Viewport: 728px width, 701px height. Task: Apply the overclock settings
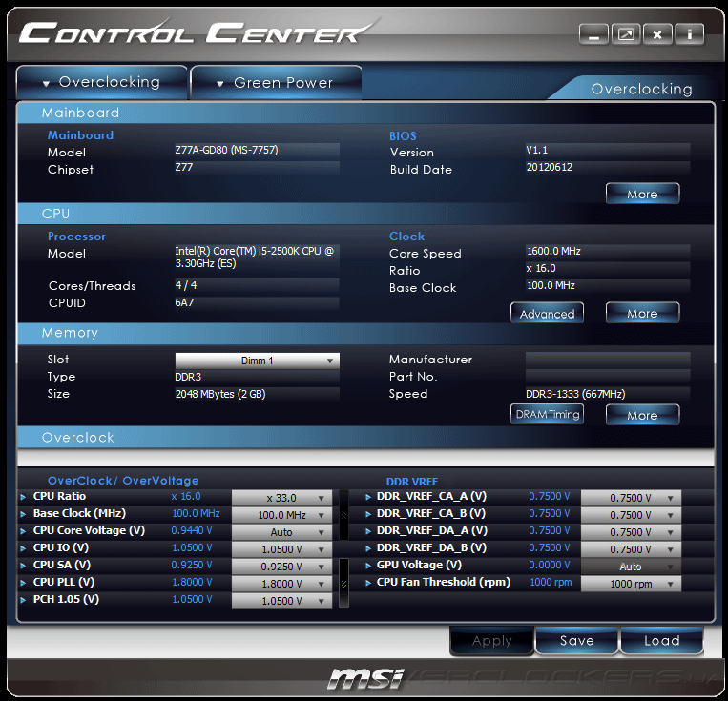(x=491, y=641)
